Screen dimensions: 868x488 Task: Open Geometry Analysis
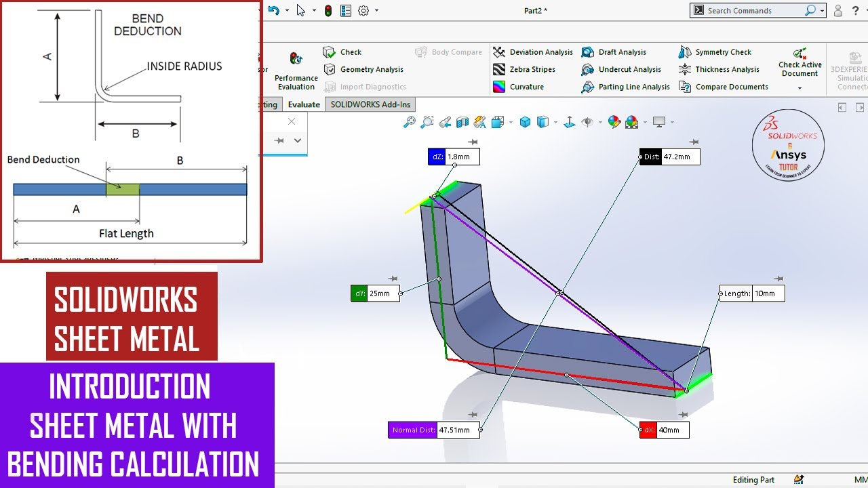pyautogui.click(x=363, y=69)
